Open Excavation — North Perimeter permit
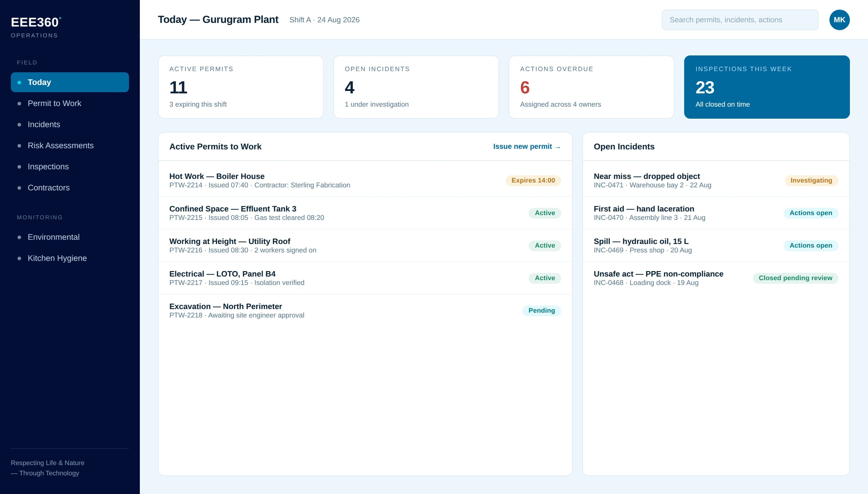 pos(365,311)
